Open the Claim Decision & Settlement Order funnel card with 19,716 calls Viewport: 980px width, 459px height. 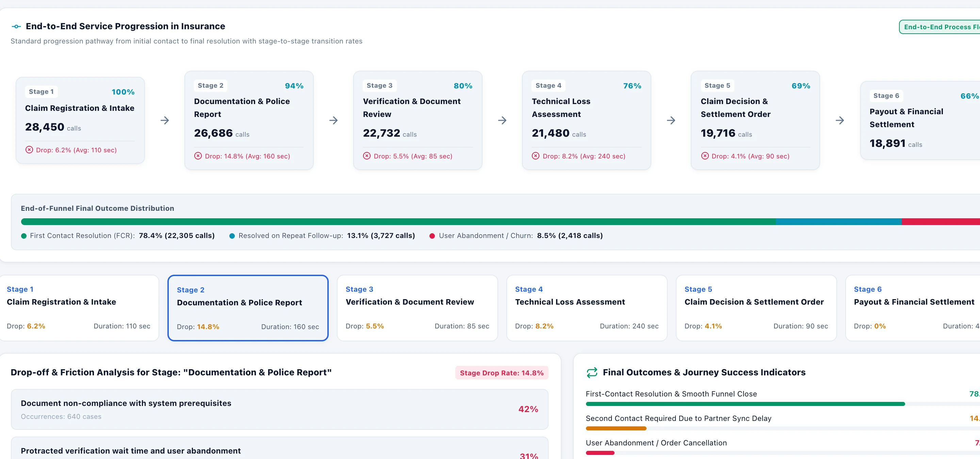[x=755, y=120]
